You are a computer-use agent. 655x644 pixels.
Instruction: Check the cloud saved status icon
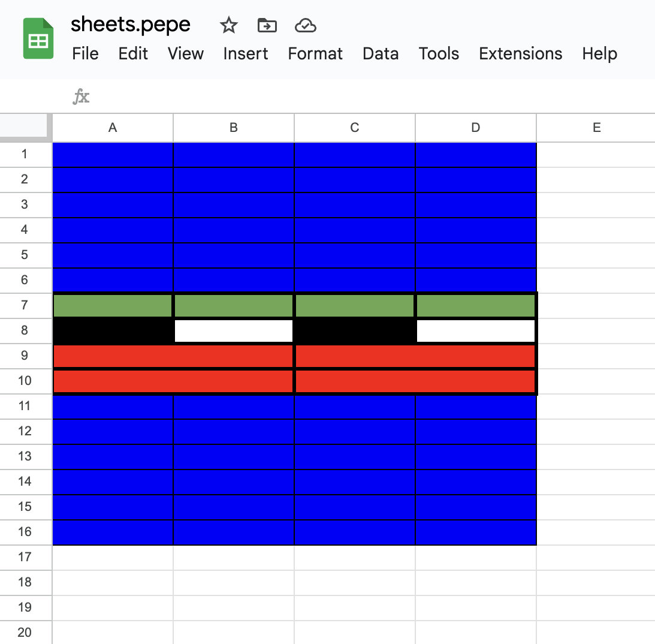306,26
